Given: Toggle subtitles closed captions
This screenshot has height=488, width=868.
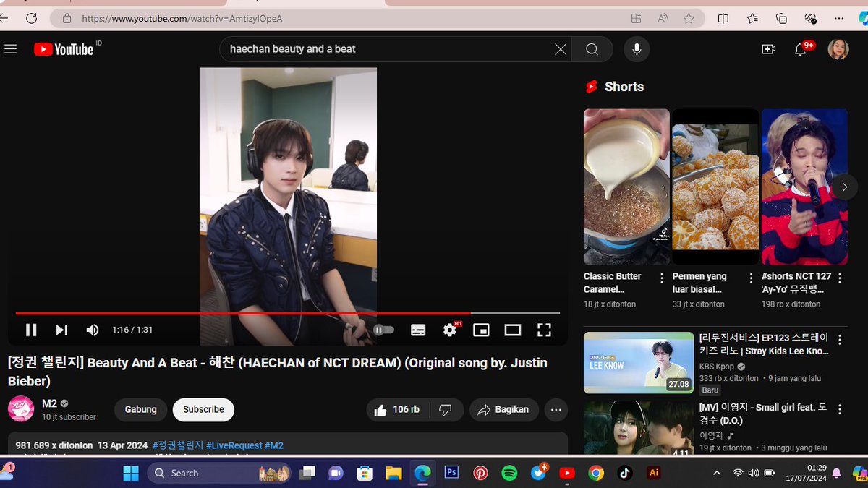Looking at the screenshot, I should [418, 330].
